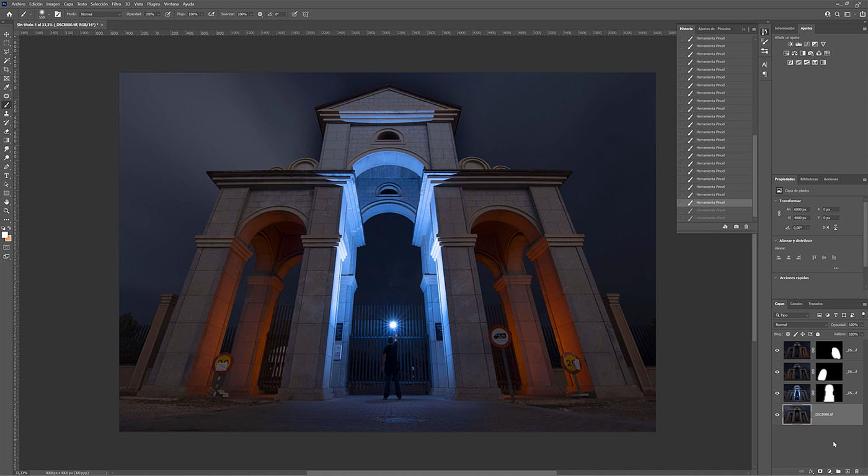Select the Hand tool
Viewport: 868px width, 476px height.
(7, 202)
